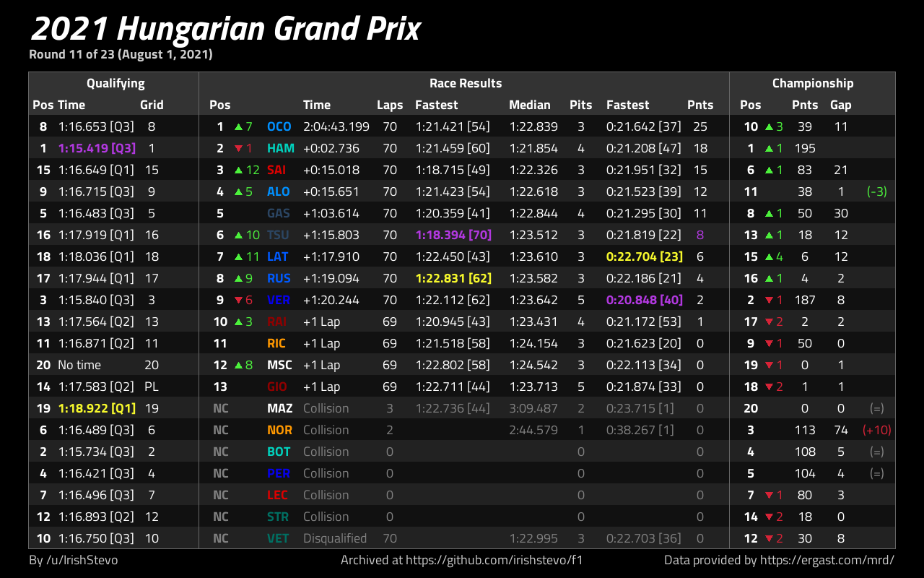
Task: Click driver code GAS
Action: 279,214
